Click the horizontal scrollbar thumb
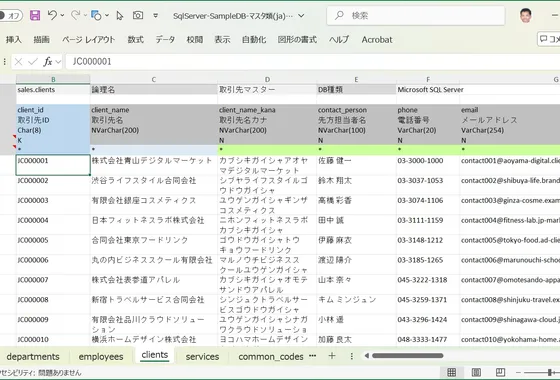The width and height of the screenshot is (560, 380). [x=408, y=356]
